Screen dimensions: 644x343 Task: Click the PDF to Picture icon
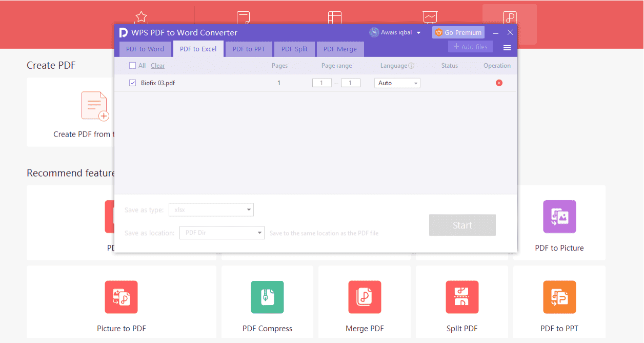[x=559, y=217]
